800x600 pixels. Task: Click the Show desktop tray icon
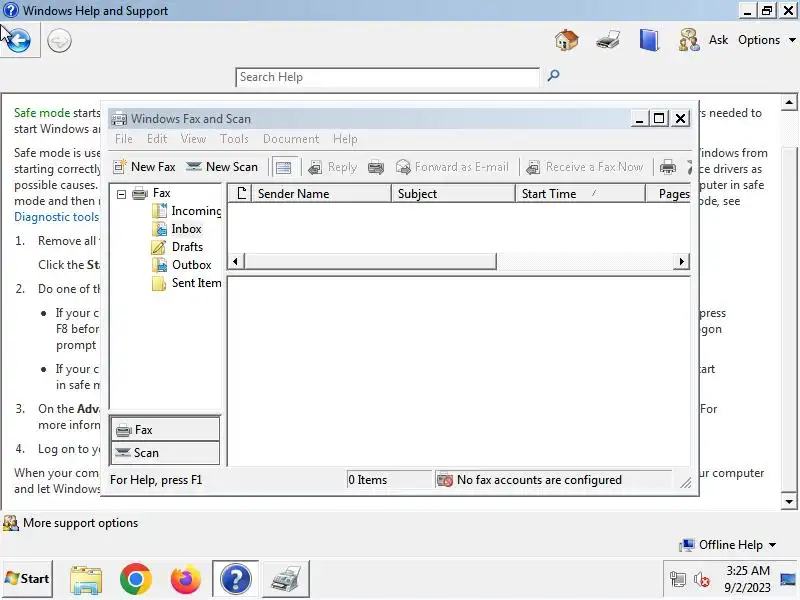(789, 579)
